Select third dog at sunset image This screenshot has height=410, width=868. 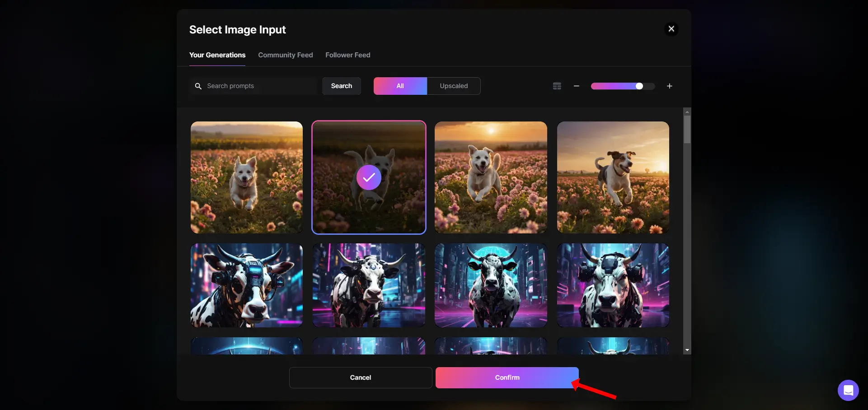(x=491, y=177)
